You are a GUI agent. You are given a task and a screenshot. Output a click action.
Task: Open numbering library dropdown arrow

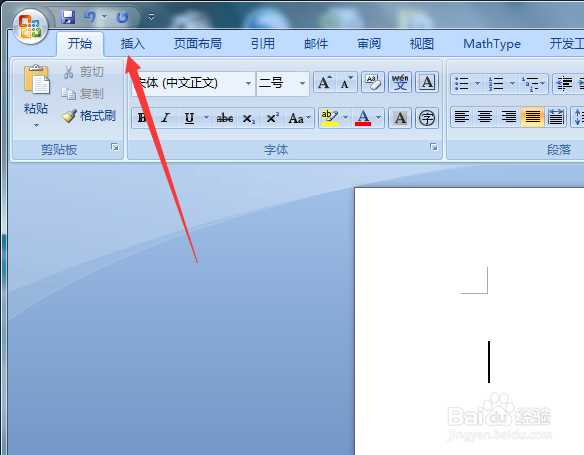512,83
